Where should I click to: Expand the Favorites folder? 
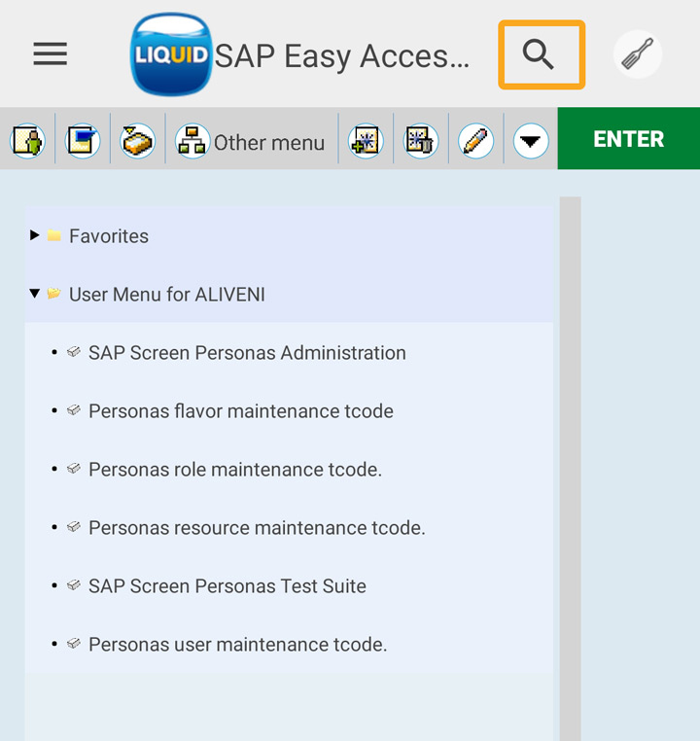35,235
